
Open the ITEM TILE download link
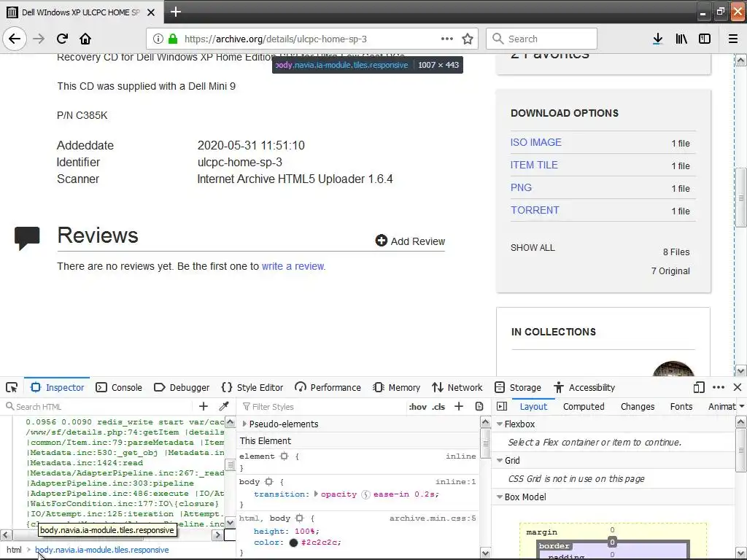coord(534,165)
